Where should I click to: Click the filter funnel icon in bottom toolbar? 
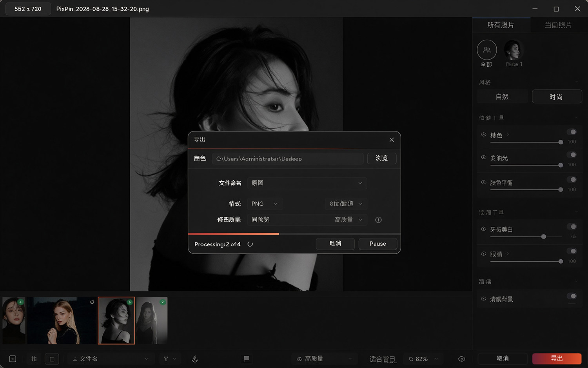click(166, 359)
